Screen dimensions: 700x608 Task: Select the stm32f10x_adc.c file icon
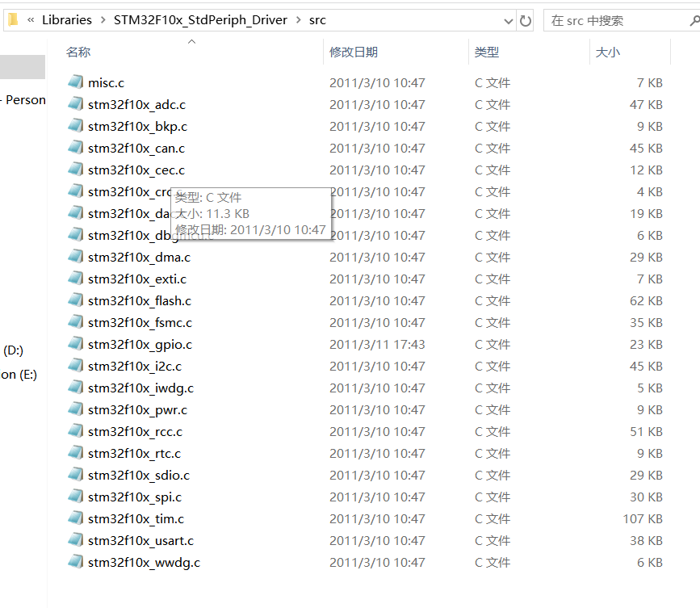pyautogui.click(x=75, y=104)
